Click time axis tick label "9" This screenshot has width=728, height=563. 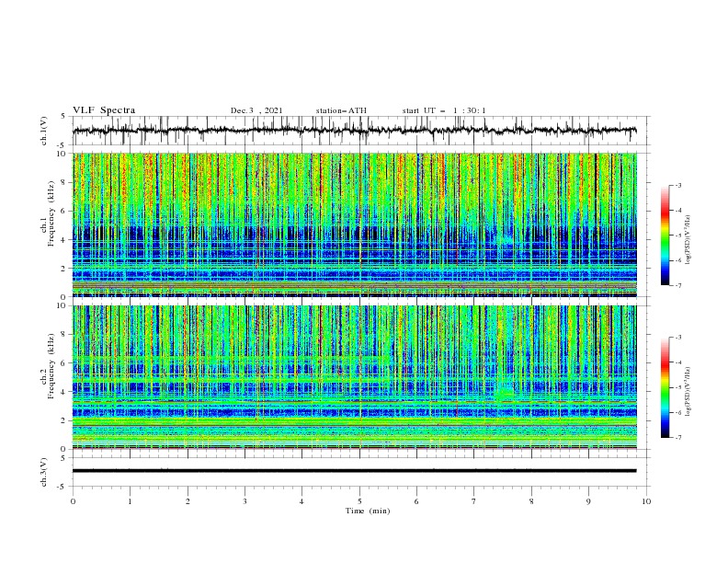pos(588,501)
